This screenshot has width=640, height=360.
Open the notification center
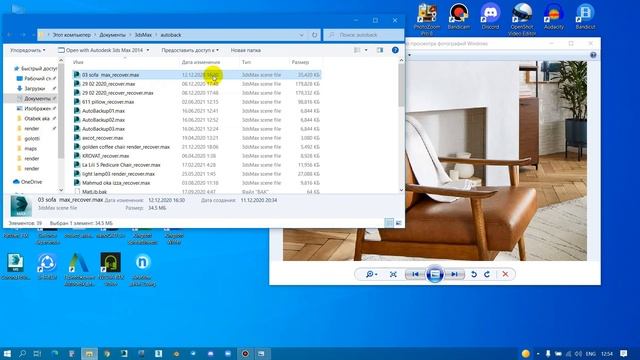[624, 353]
